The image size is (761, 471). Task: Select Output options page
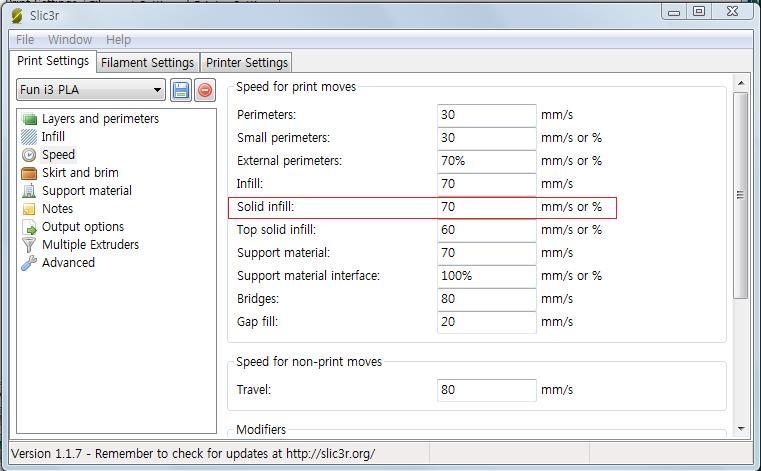pyautogui.click(x=83, y=227)
